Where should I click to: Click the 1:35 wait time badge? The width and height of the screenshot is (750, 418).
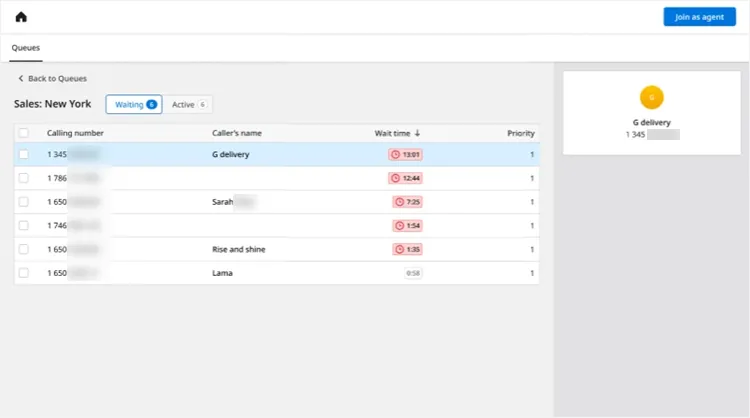[407, 249]
